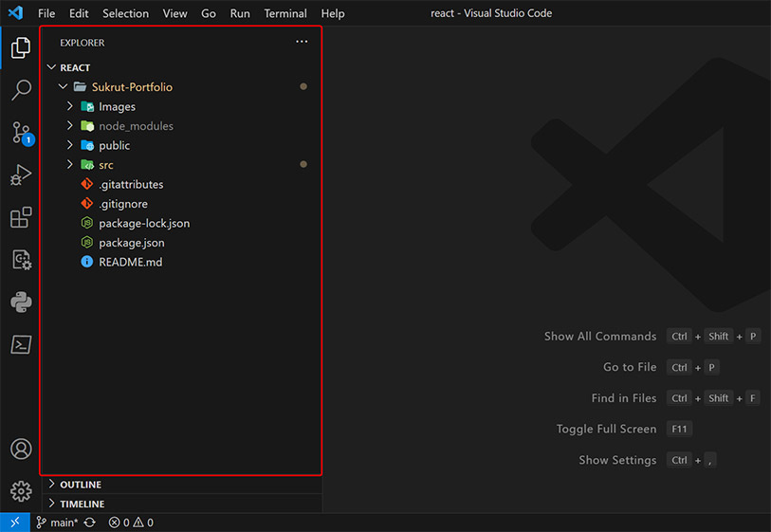
Task: Select the Images folder label
Action: click(117, 107)
